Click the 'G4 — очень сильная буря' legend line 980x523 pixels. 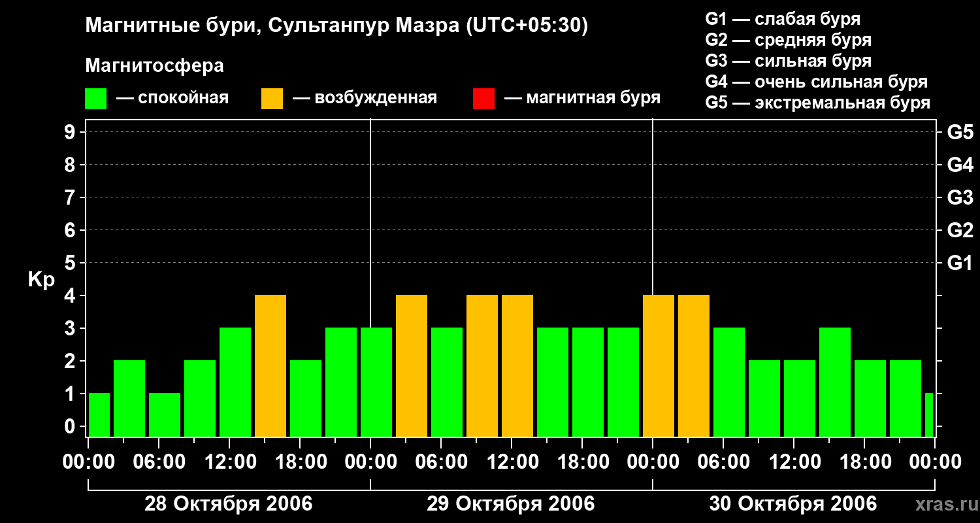coord(816,82)
